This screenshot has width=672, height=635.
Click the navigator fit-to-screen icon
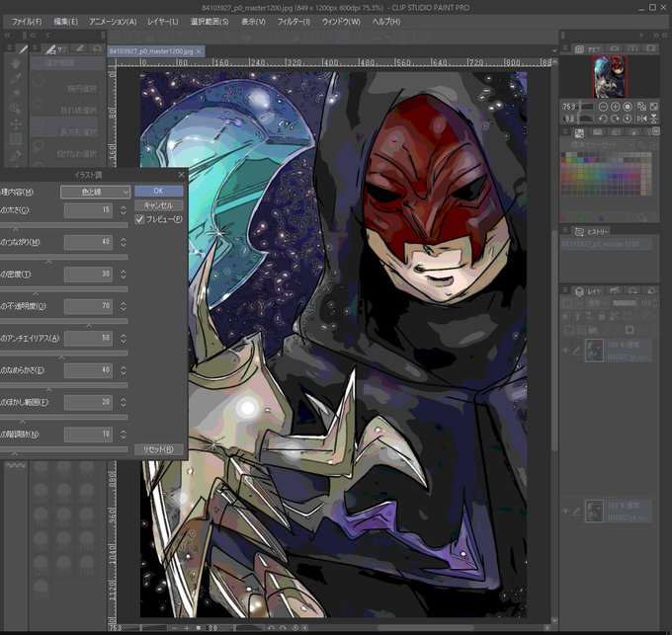click(628, 107)
